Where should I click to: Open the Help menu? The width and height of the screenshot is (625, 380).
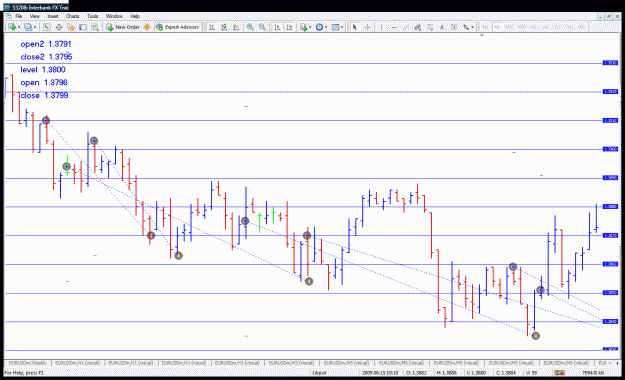coord(135,16)
